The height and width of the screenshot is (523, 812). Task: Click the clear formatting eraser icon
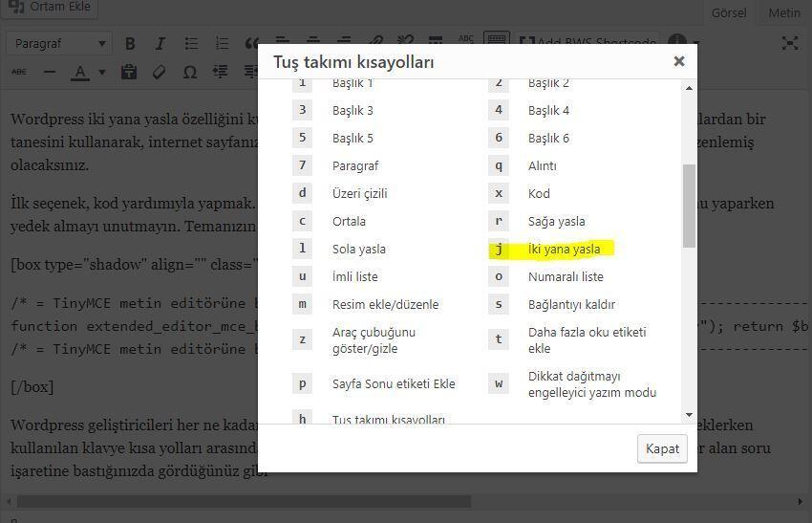coord(160,73)
